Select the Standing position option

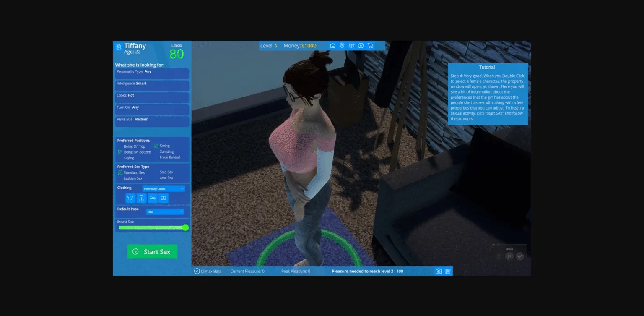click(166, 151)
